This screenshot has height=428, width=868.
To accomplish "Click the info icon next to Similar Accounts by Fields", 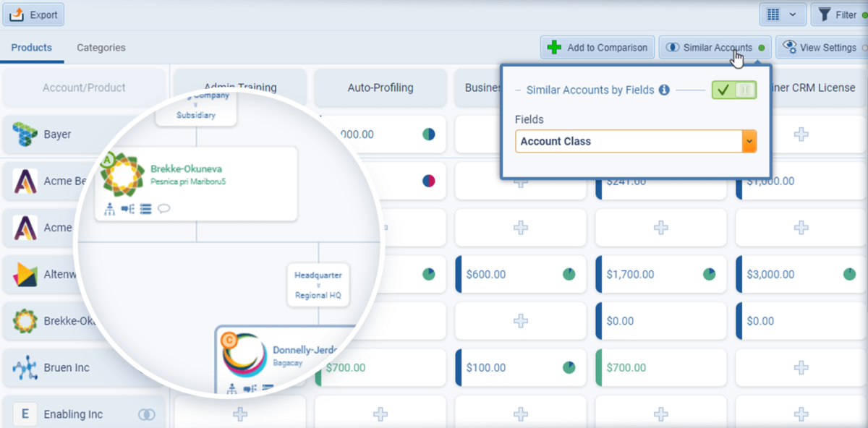I will [x=663, y=90].
